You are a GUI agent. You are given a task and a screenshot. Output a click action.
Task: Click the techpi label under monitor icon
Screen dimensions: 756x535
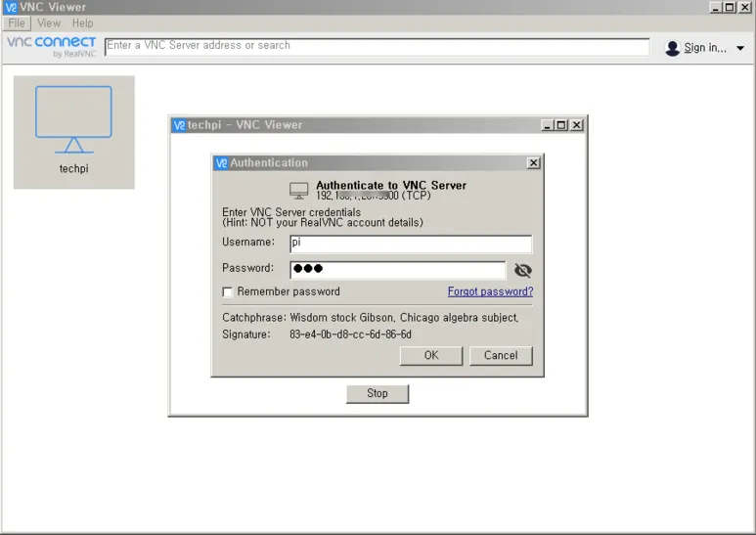pyautogui.click(x=73, y=168)
